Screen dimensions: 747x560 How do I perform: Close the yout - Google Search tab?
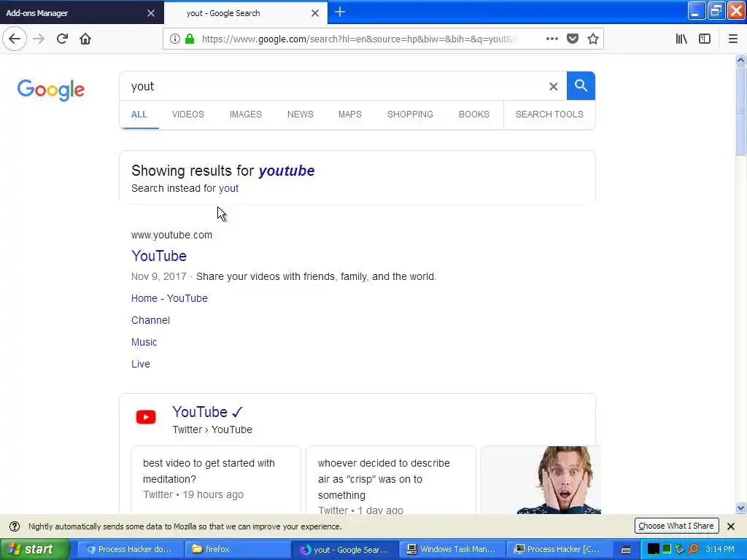pos(315,13)
